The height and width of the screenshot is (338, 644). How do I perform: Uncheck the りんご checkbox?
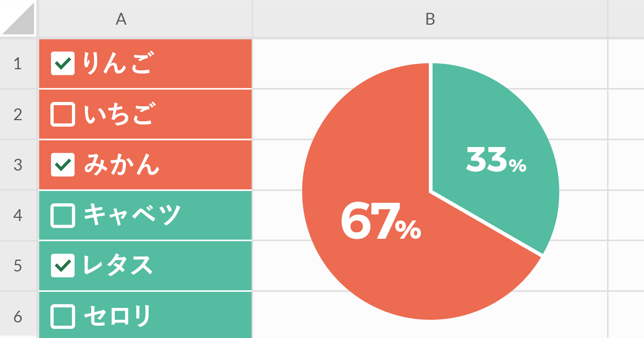pyautogui.click(x=63, y=64)
